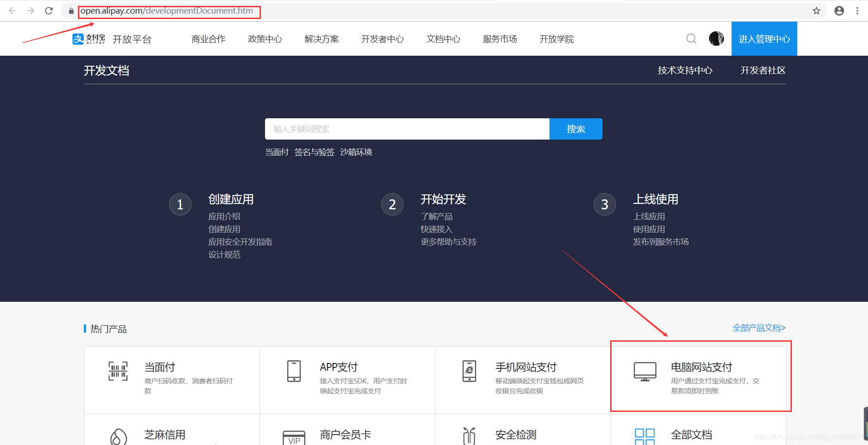Open site search via magnifier icon
The height and width of the screenshot is (445, 868).
(x=691, y=39)
